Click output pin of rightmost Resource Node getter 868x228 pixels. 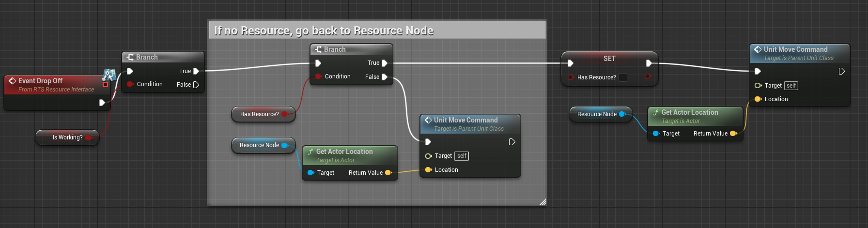(622, 114)
